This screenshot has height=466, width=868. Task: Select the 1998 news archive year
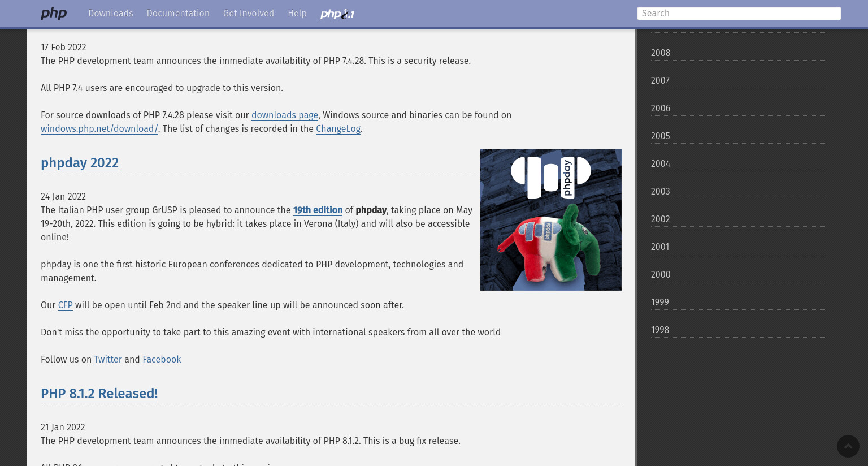click(739, 330)
